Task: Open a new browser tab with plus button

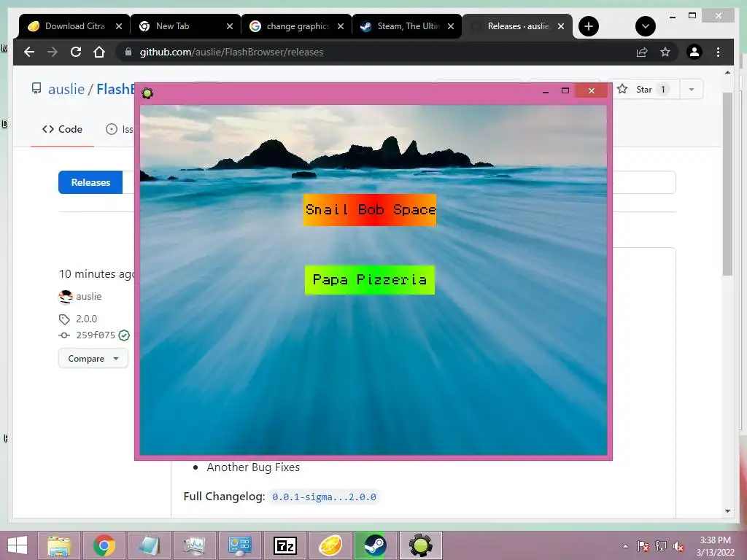Action: (589, 26)
